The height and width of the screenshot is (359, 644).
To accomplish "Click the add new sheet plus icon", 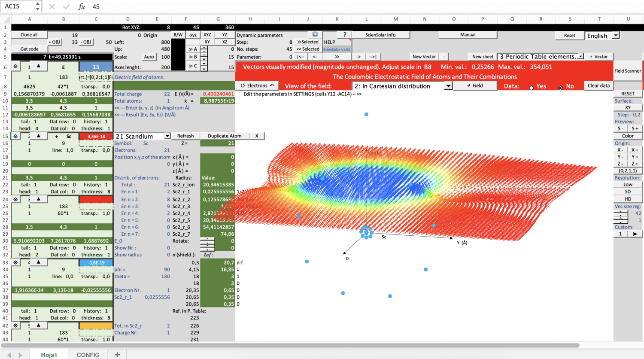I will point(117,355).
